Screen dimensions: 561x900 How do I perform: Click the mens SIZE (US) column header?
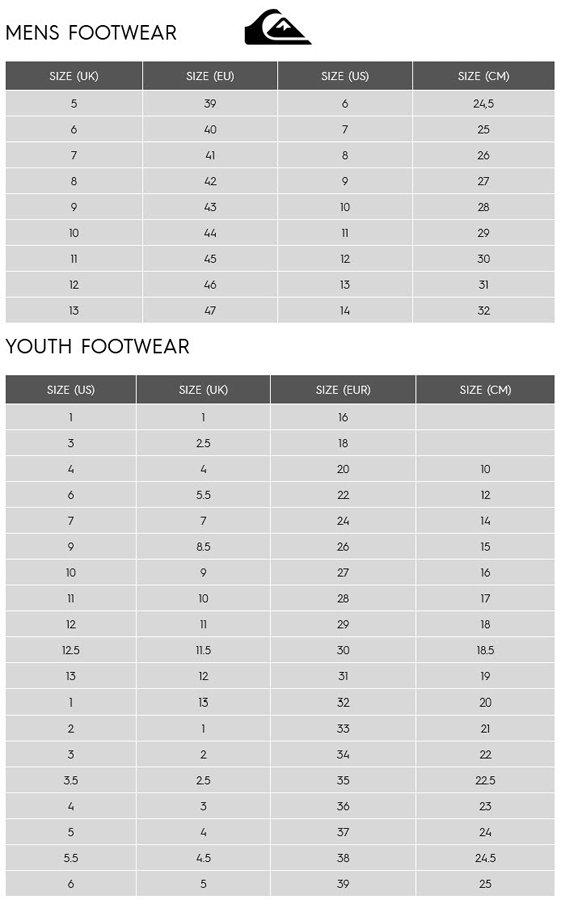tap(345, 76)
